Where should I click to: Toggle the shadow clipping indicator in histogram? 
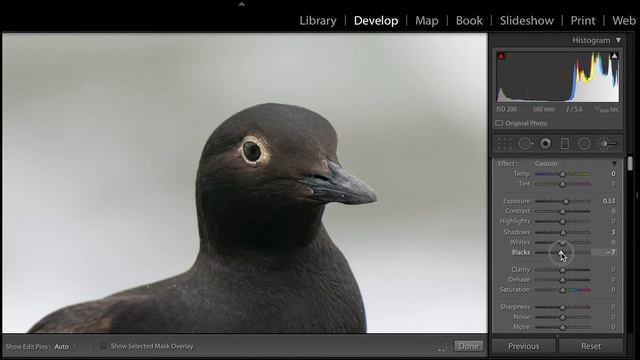click(x=501, y=56)
